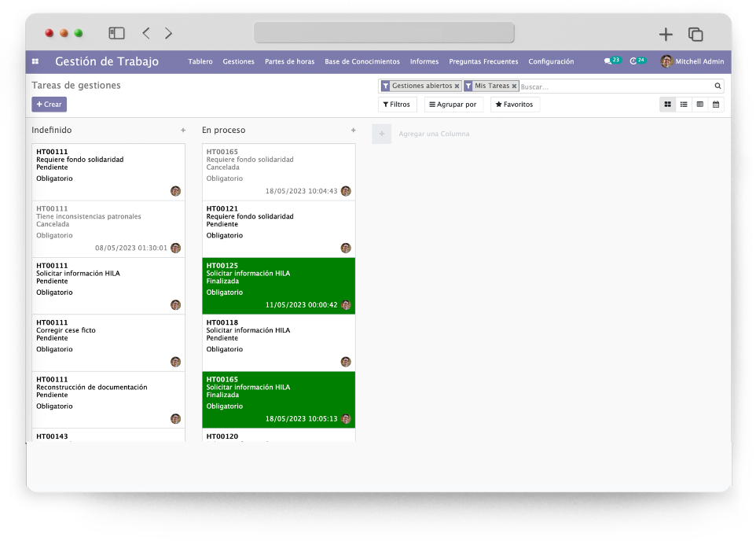Click Agregar una Columna
This screenshot has width=756, height=541.
click(x=433, y=134)
